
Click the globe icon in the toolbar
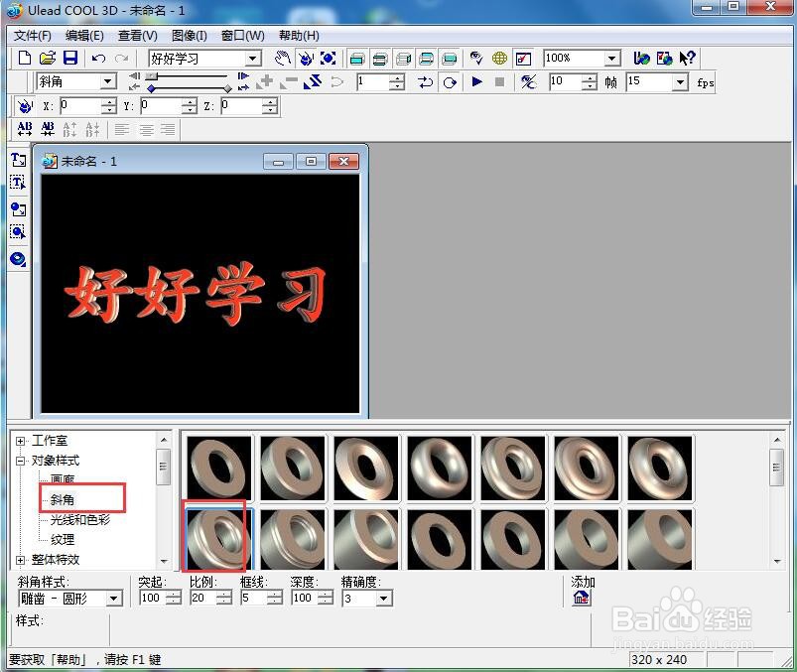(499, 59)
